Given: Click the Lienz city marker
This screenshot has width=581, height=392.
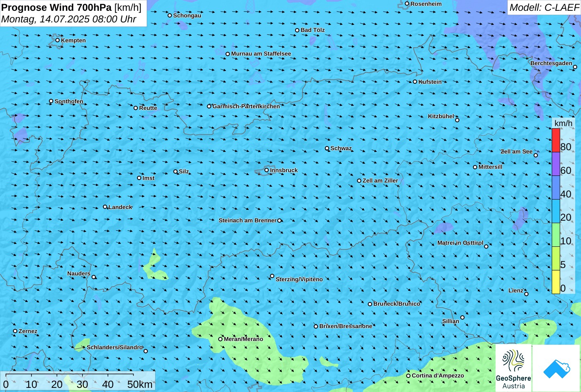Looking at the screenshot, I should (526, 294).
